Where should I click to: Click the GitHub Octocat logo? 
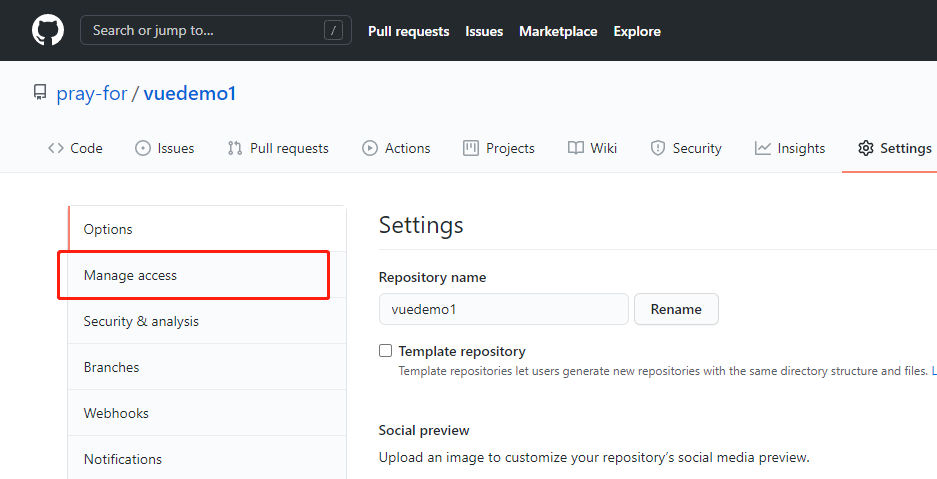click(48, 30)
